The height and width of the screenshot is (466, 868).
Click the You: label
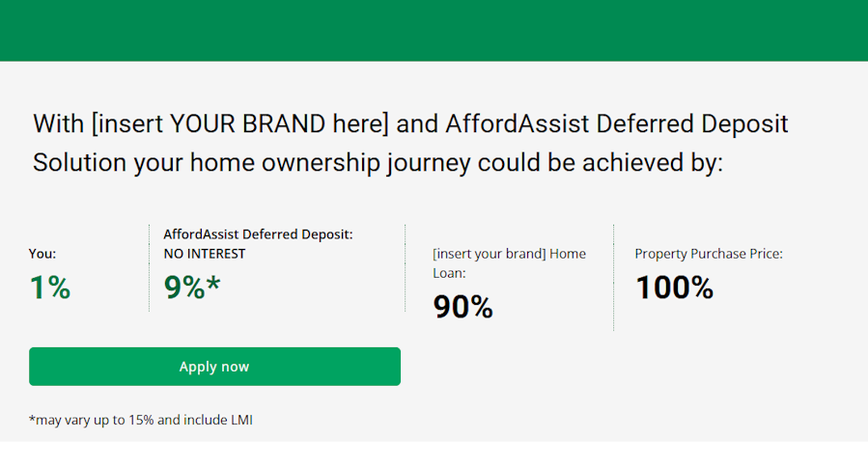pos(42,254)
